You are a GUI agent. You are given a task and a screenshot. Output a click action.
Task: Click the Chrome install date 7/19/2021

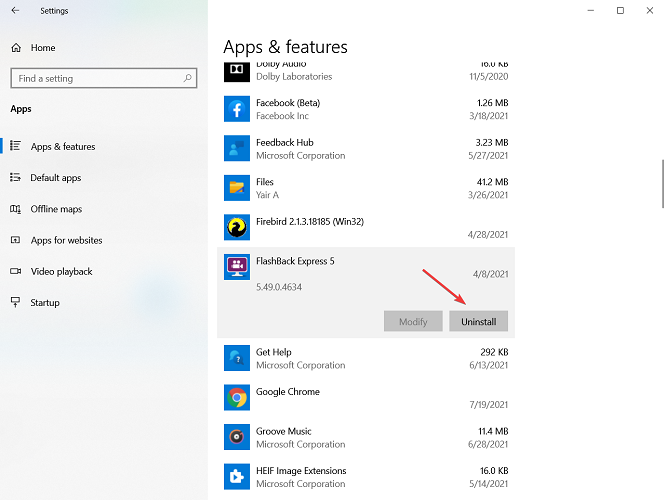point(488,405)
